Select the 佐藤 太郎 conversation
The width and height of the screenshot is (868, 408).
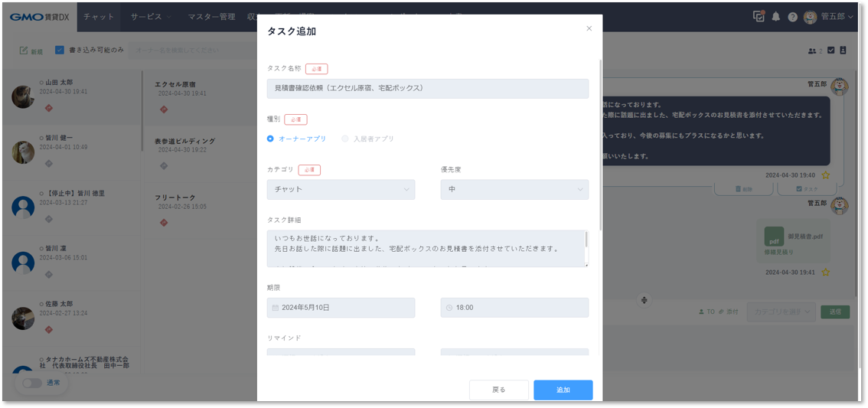pos(71,318)
